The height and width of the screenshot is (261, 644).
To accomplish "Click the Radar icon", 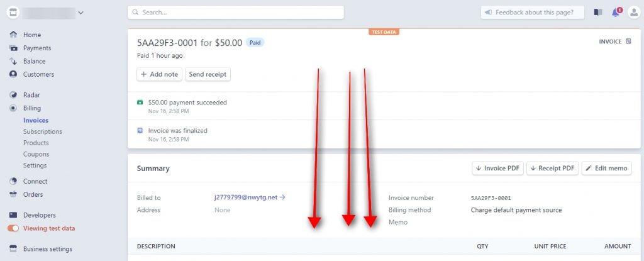I will [x=13, y=95].
